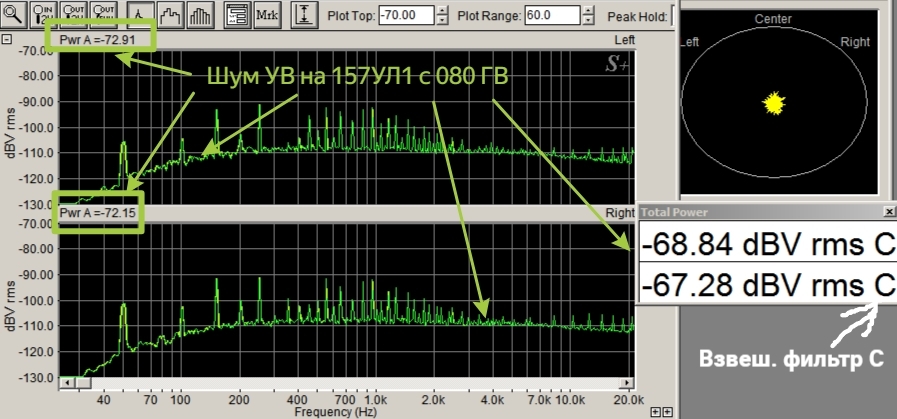Open the spectrum options dialog icon
897x419 pixels.
tap(237, 15)
